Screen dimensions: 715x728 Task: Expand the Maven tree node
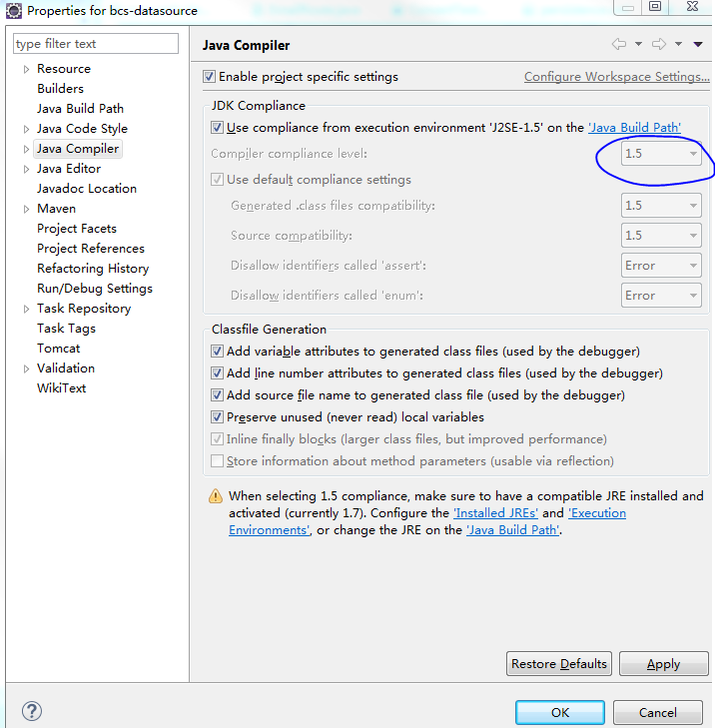[27, 209]
